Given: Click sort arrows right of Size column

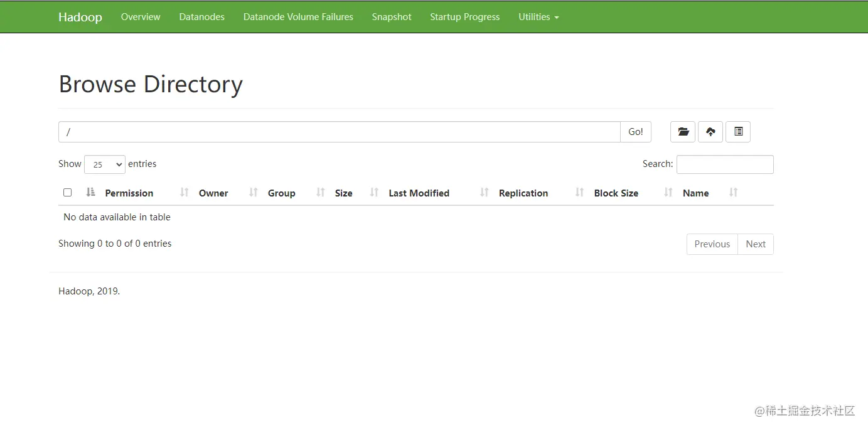Looking at the screenshot, I should 375,193.
